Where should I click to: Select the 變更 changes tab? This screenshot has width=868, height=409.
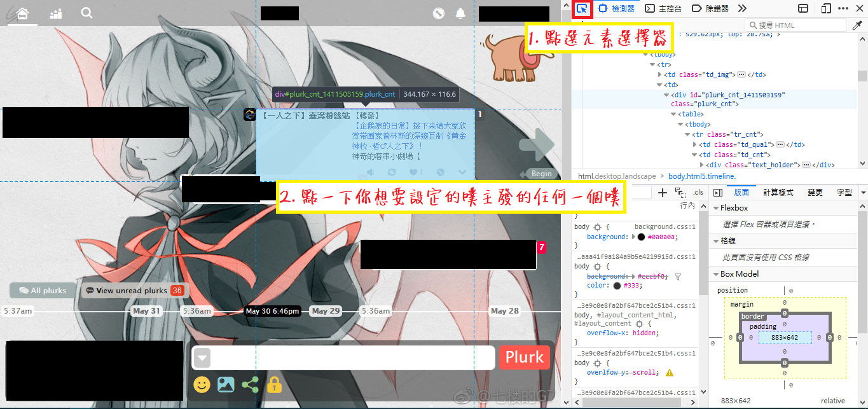[815, 193]
